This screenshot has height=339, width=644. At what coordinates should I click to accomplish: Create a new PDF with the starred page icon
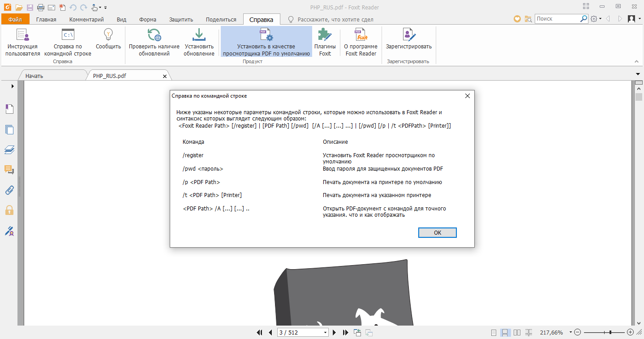click(62, 7)
